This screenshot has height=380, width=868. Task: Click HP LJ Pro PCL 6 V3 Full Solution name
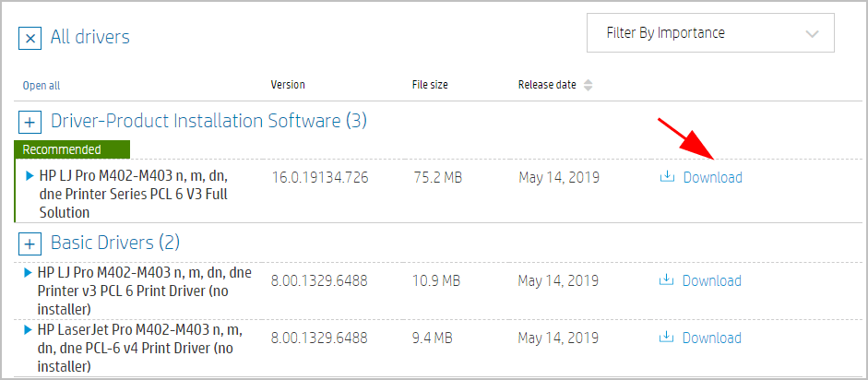[134, 194]
